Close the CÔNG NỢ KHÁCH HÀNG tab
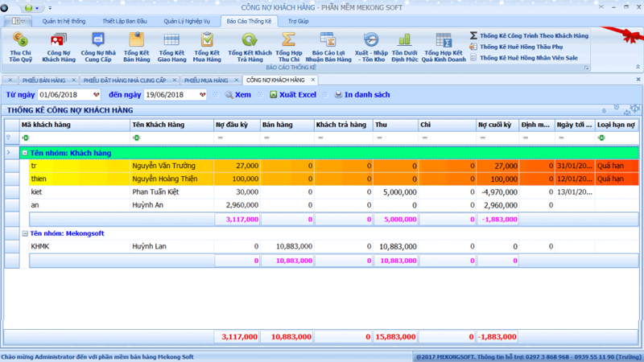This screenshot has width=644, height=362. 313,80
